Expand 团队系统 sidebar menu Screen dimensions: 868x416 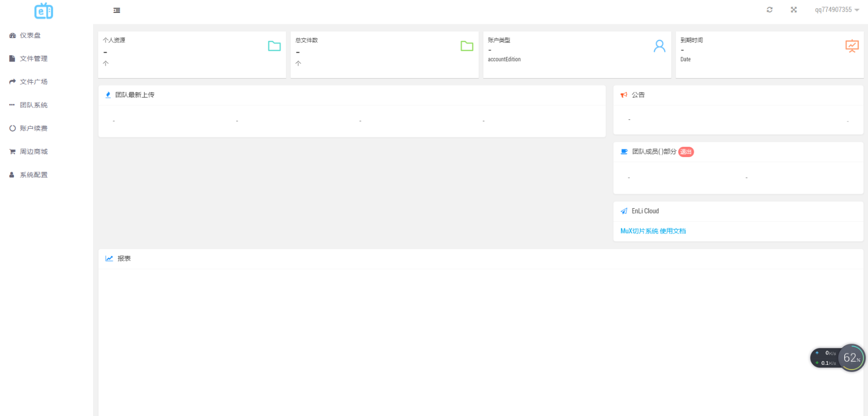pyautogui.click(x=33, y=105)
